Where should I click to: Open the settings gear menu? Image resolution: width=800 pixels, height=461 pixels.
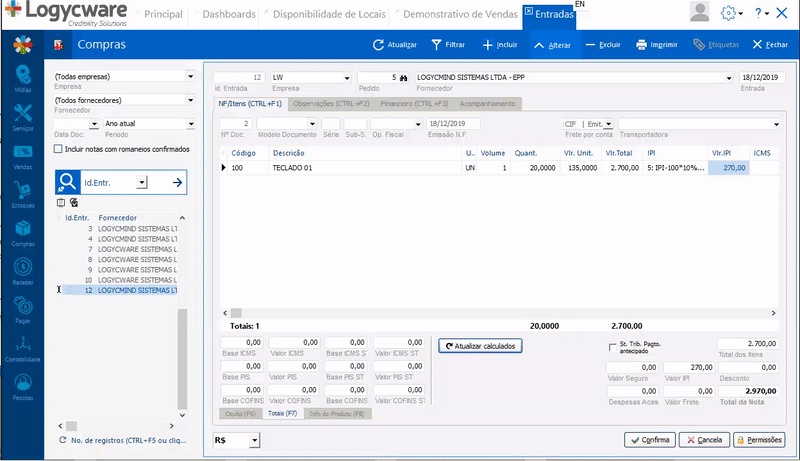point(729,13)
